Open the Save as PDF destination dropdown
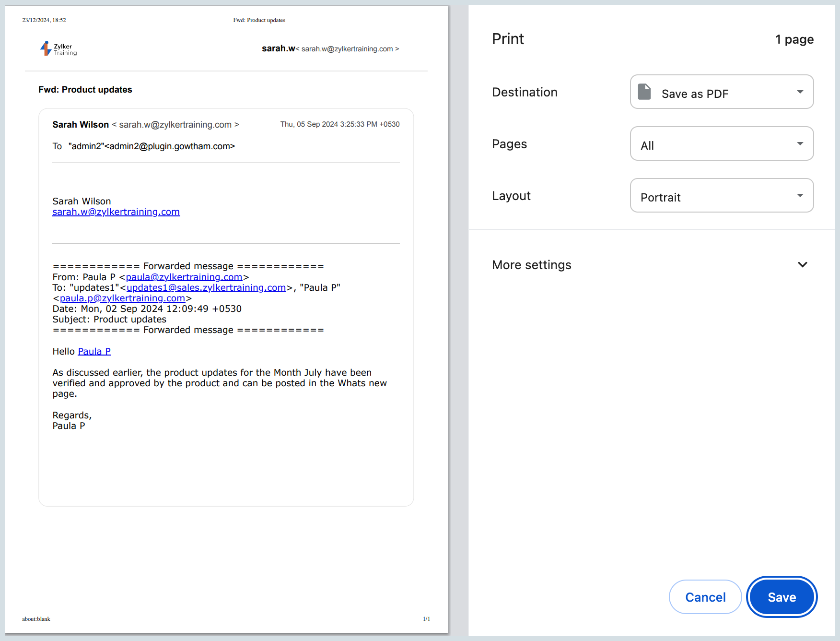Viewport: 840px width, 641px height. [721, 92]
